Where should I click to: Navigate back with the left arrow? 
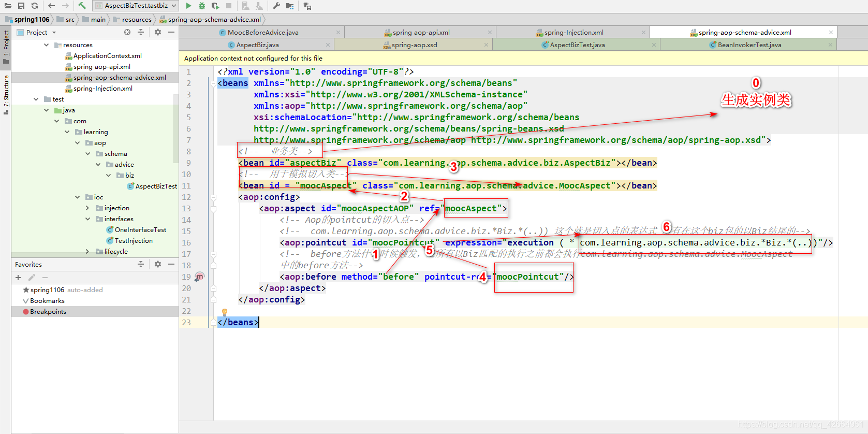click(51, 6)
